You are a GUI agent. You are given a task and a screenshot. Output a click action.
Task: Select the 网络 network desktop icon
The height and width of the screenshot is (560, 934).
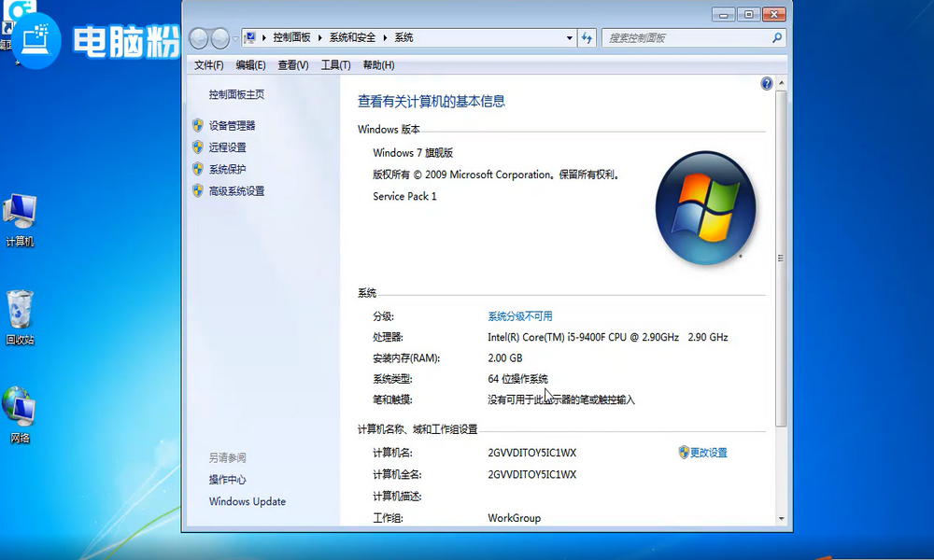point(20,415)
